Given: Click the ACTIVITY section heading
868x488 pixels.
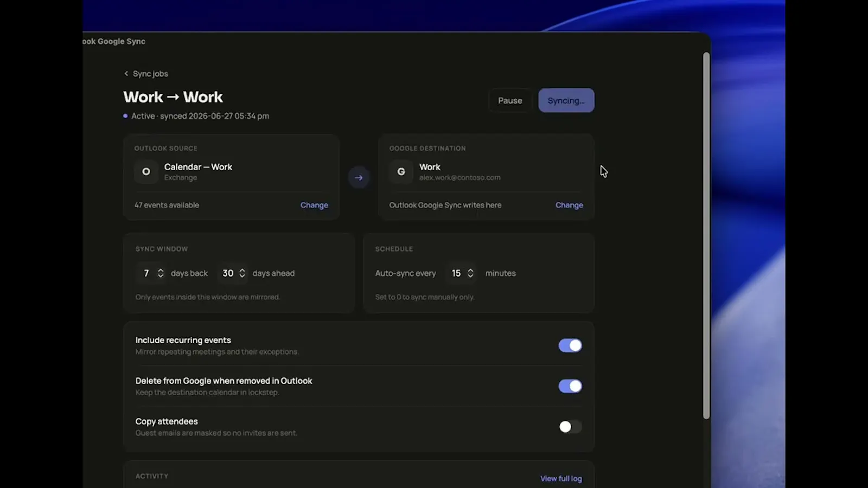Looking at the screenshot, I should point(152,476).
